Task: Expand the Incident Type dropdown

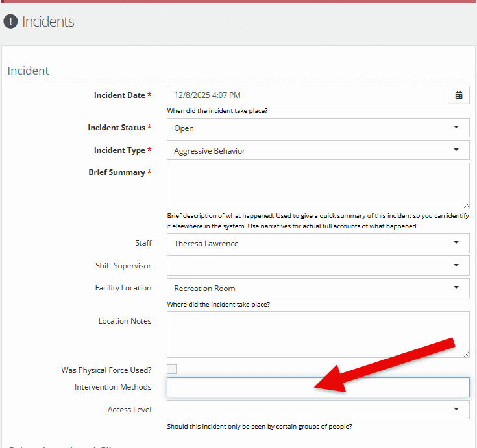Action: tap(317, 150)
